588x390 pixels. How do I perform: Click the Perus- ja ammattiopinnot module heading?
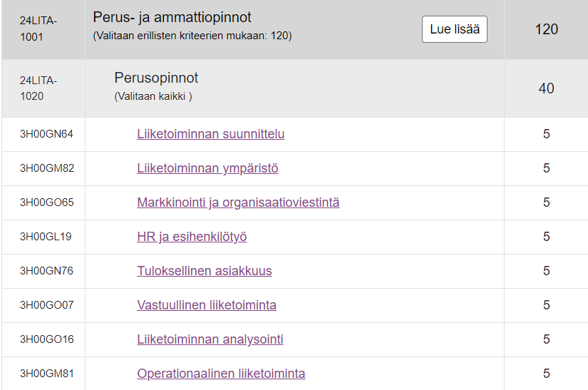pyautogui.click(x=172, y=18)
